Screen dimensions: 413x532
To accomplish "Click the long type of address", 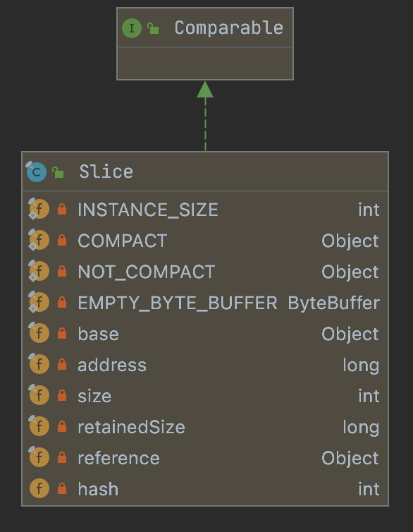I will 361,365.
